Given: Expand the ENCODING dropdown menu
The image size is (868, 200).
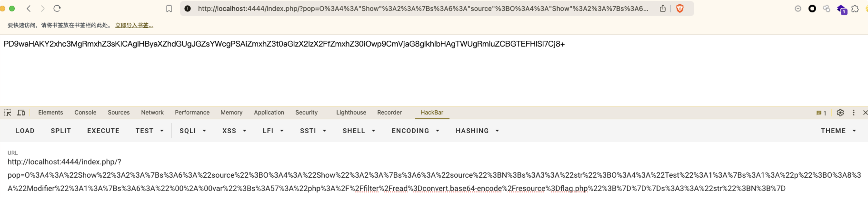Looking at the screenshot, I should [415, 131].
